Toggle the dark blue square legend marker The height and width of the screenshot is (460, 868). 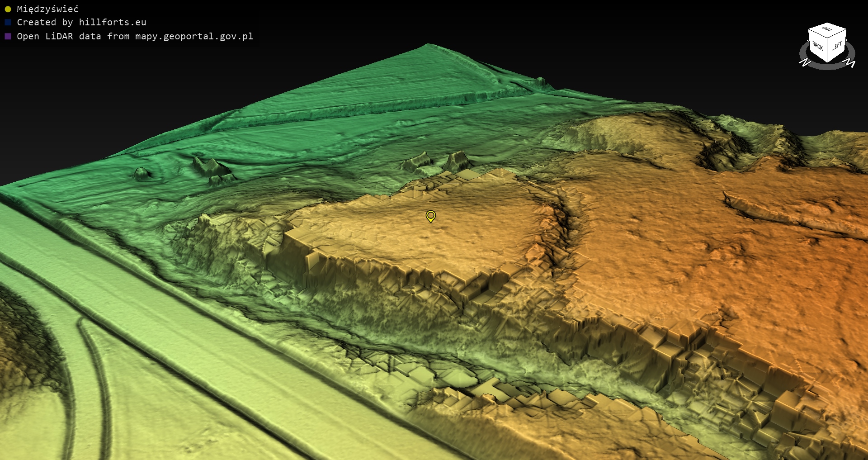(8, 22)
